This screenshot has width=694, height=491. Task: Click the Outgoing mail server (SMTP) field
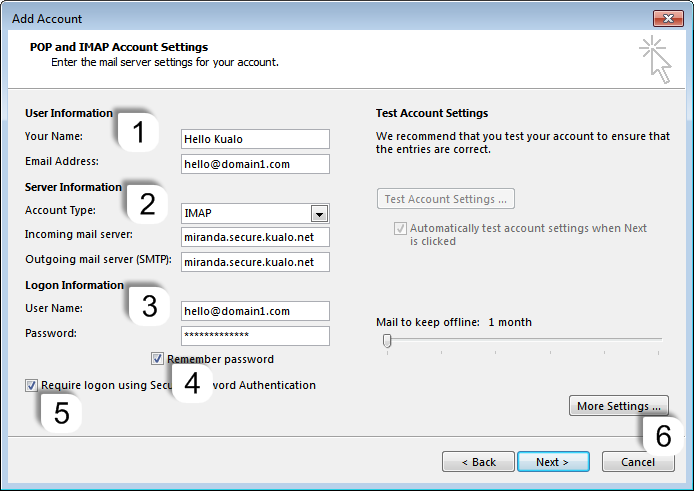tap(255, 262)
